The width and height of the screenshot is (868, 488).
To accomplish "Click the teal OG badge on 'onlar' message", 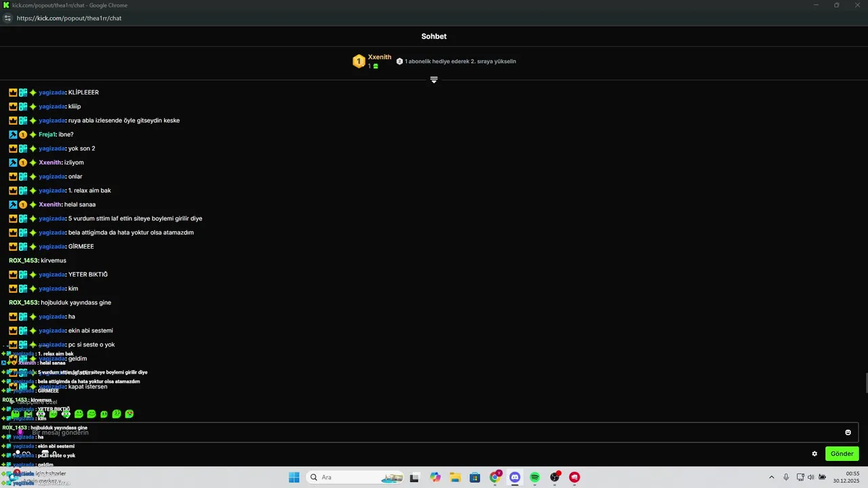I will coord(23,176).
